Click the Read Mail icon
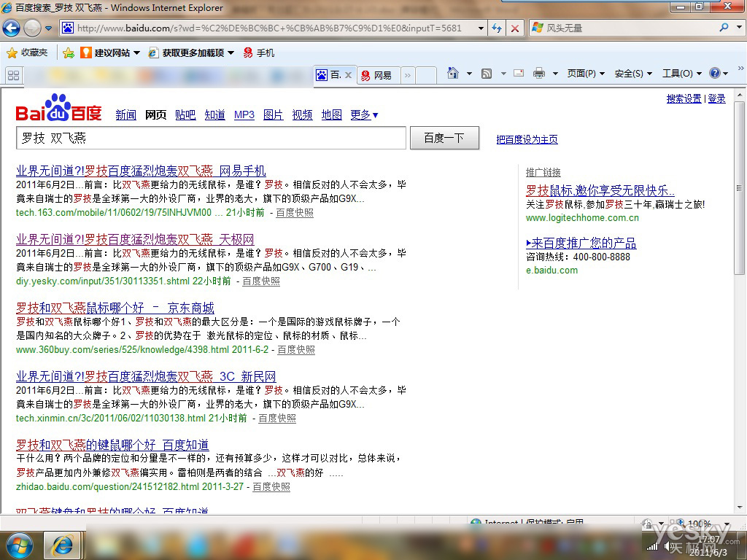 pyautogui.click(x=519, y=73)
